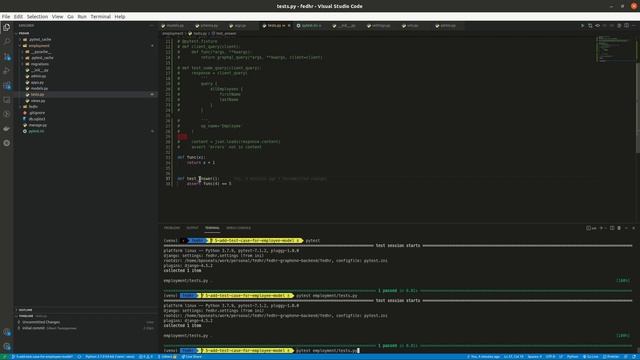Open File menu

coord(6,17)
